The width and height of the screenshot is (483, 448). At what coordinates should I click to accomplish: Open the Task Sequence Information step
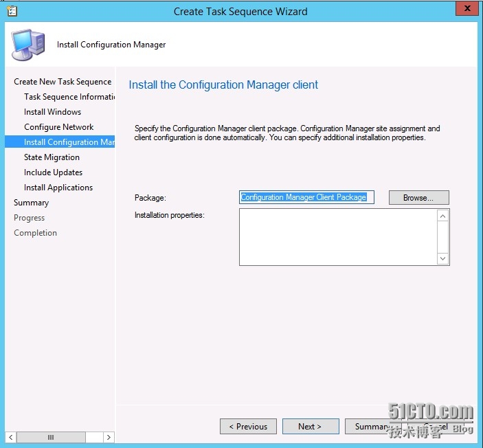[69, 97]
